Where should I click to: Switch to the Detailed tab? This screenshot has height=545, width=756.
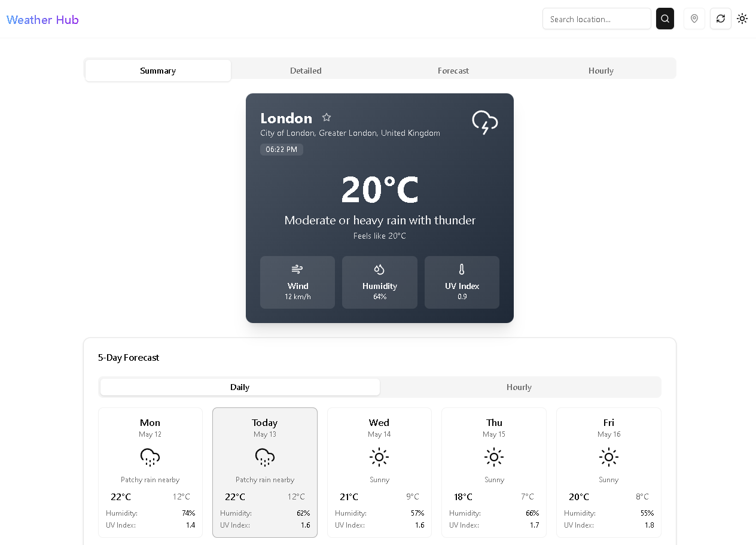coord(306,71)
